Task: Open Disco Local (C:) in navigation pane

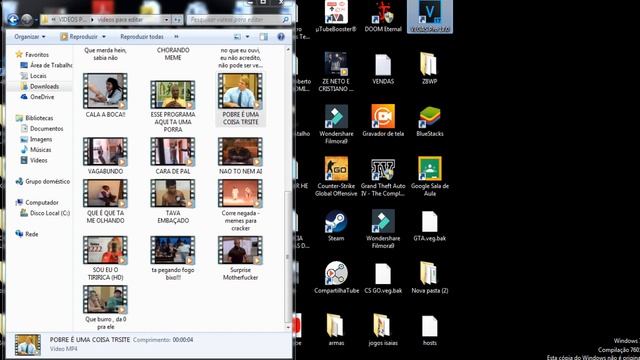Action: (x=45, y=213)
